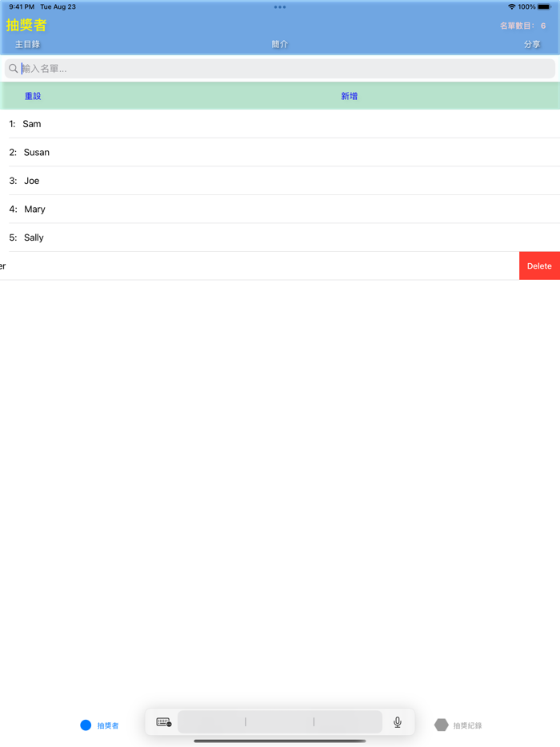Select the row 1: Sam

click(x=280, y=124)
